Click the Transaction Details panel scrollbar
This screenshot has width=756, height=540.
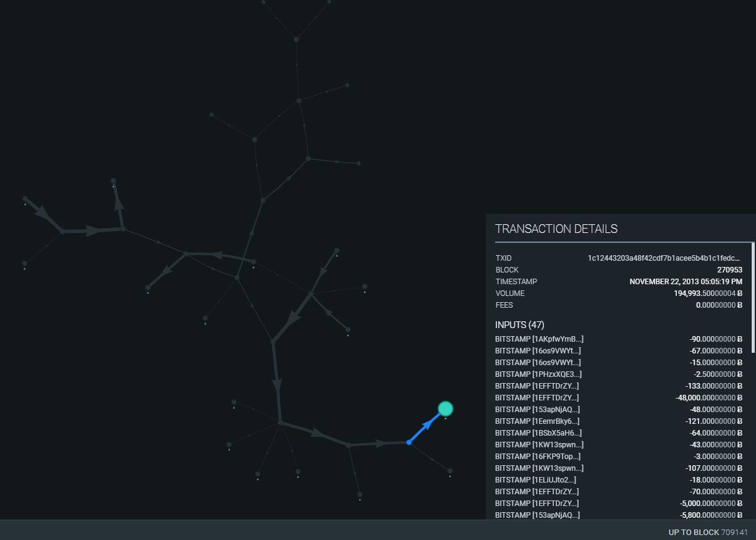[x=753, y=297]
